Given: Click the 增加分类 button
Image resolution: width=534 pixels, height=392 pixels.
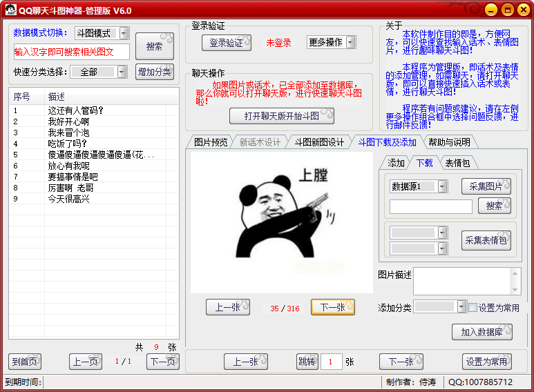Looking at the screenshot, I should tap(155, 72).
